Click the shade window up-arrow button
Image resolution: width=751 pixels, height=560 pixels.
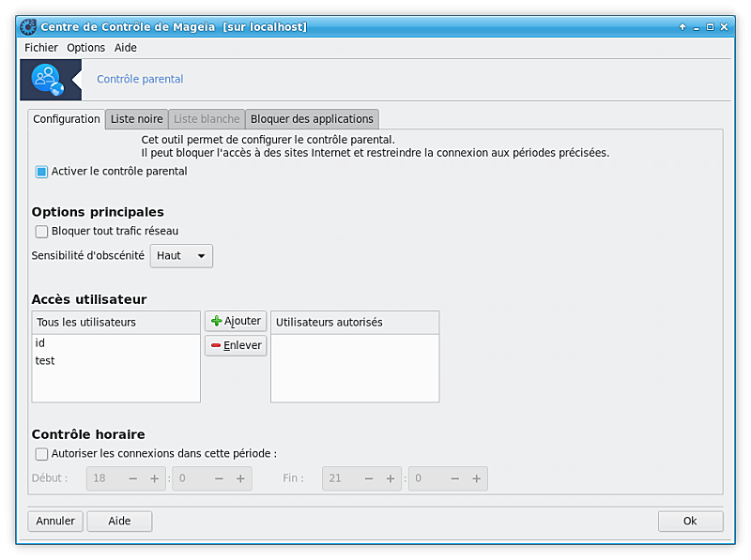(682, 27)
